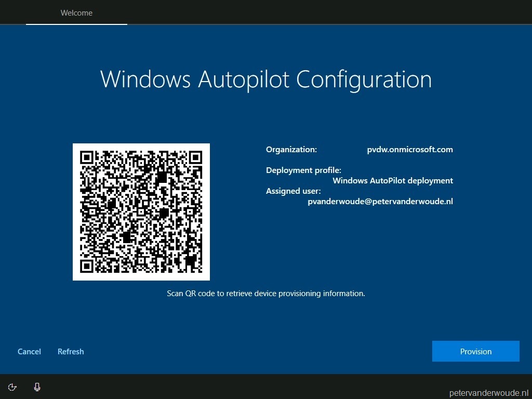Click the center of the QR code
Image resolution: width=532 pixels, height=399 pixels.
(x=141, y=211)
